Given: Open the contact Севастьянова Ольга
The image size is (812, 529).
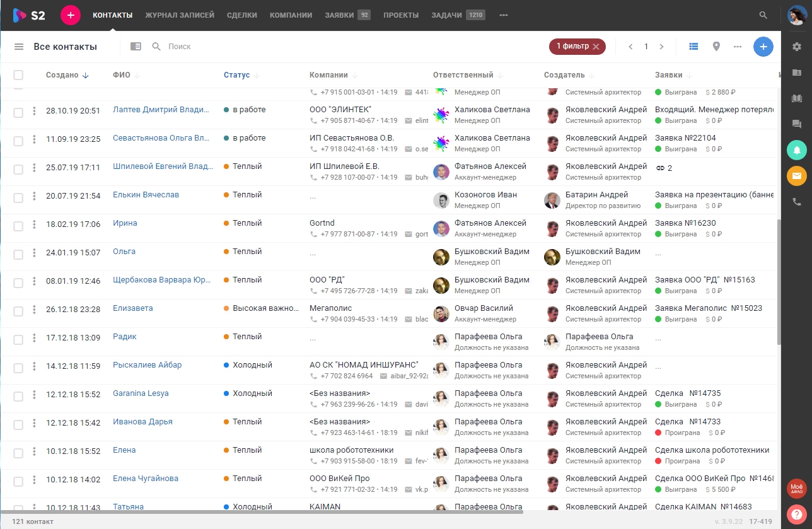Looking at the screenshot, I should point(162,137).
